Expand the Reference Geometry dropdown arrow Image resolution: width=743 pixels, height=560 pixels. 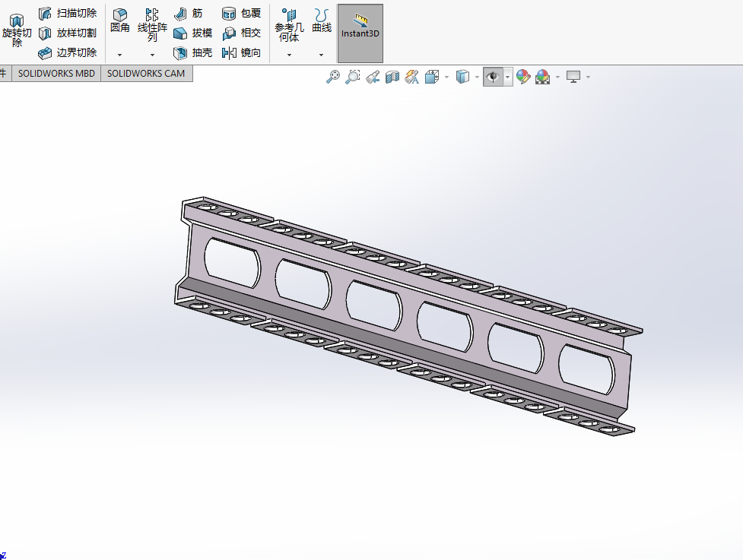pyautogui.click(x=289, y=55)
